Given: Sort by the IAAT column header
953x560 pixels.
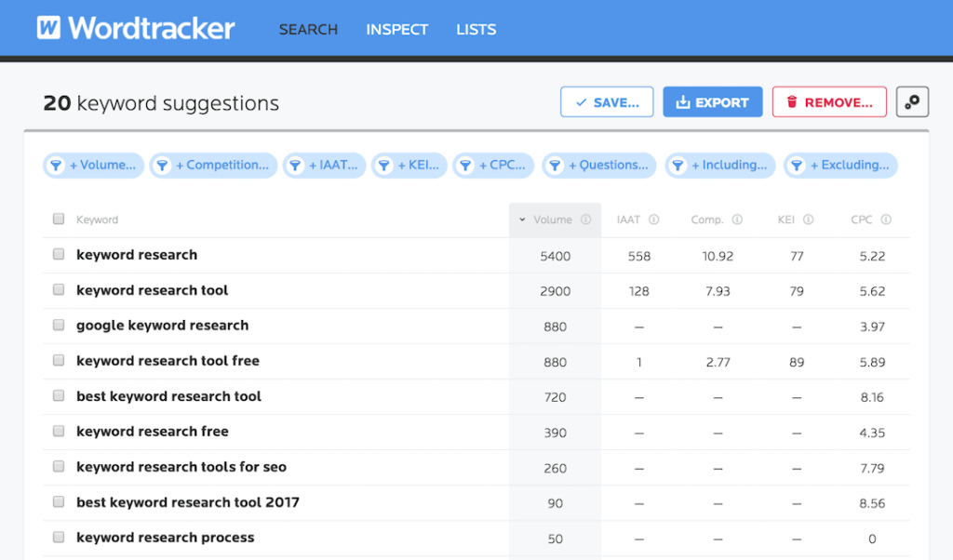Looking at the screenshot, I should (628, 220).
